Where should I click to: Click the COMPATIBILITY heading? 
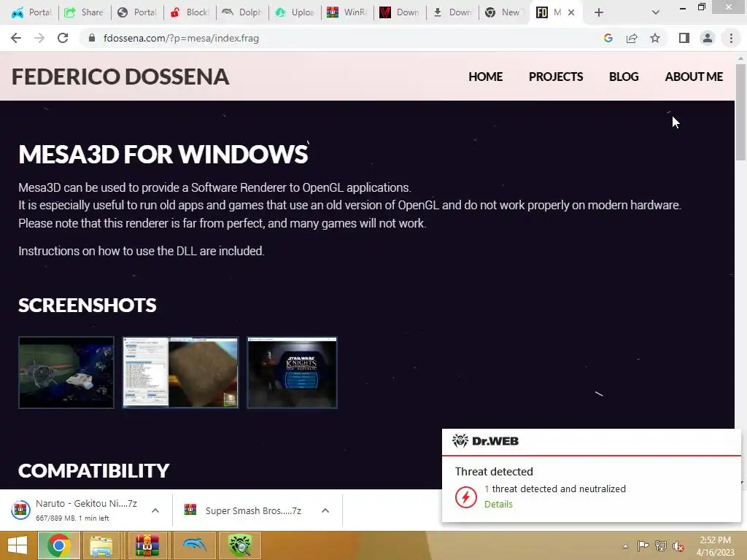94,470
